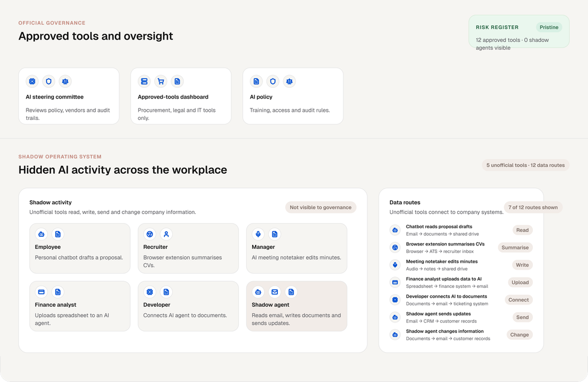588x382 pixels.
Task: Click the robot icon in Employee card
Action: (41, 234)
